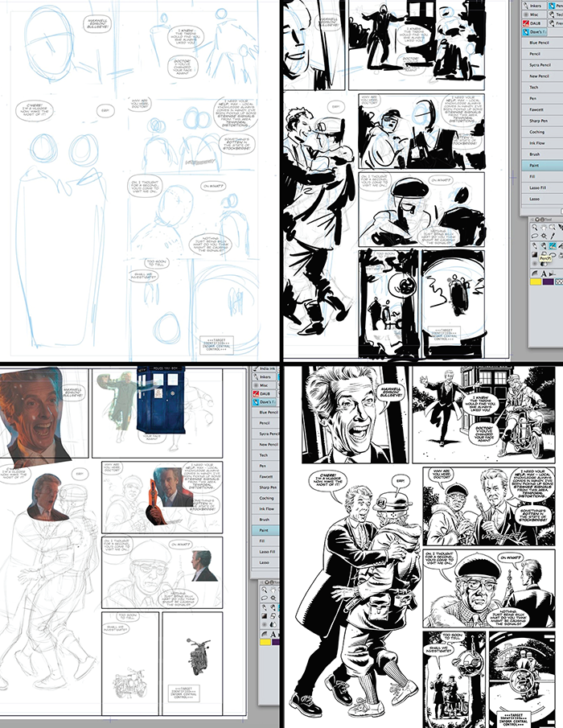Select the Eyedropper tool beside the rough-inks page
This screenshot has width=563, height=728.
tap(553, 236)
